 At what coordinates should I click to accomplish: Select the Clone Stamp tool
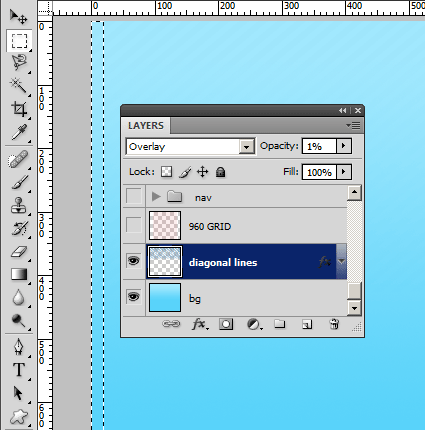click(18, 205)
